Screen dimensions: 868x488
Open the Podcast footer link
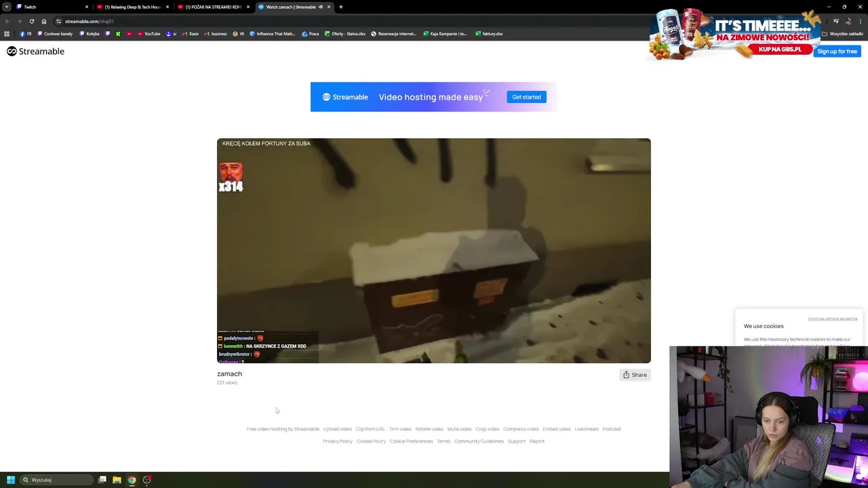[x=612, y=429]
